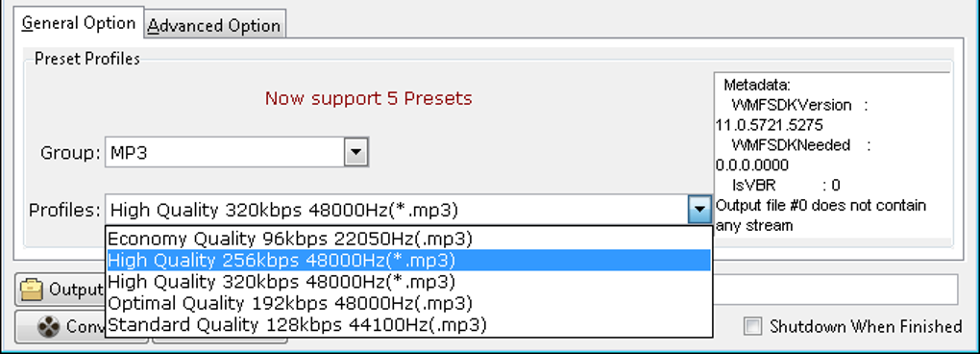Collapse the Profiles dropdown using its arrow

[x=699, y=210]
